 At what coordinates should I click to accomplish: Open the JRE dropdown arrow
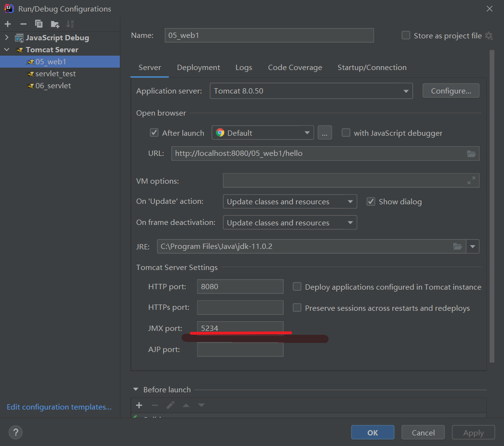pyautogui.click(x=472, y=246)
